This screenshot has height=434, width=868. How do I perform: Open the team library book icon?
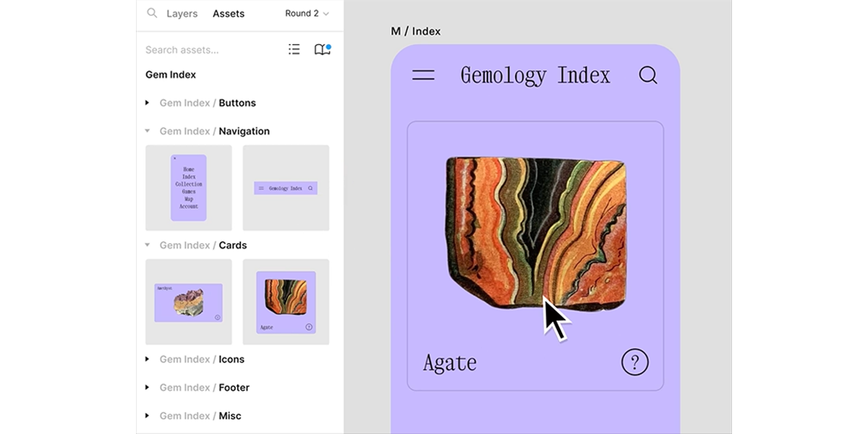click(322, 49)
